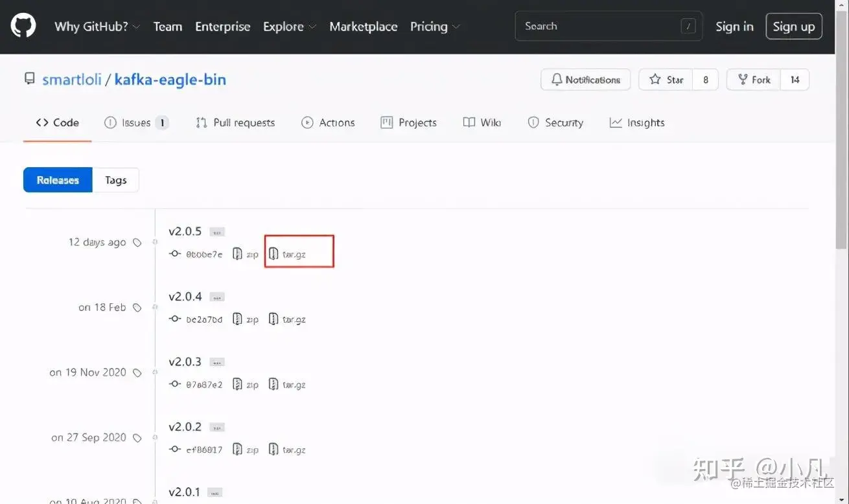Click the 'on 19 Nov 2020' date text
Screen dimensions: 849x504
pyautogui.click(x=88, y=372)
